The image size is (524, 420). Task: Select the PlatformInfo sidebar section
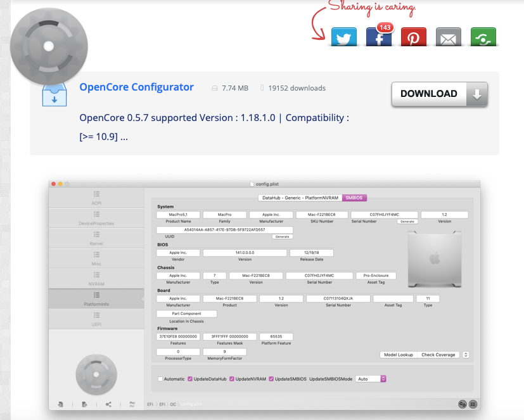(96, 299)
